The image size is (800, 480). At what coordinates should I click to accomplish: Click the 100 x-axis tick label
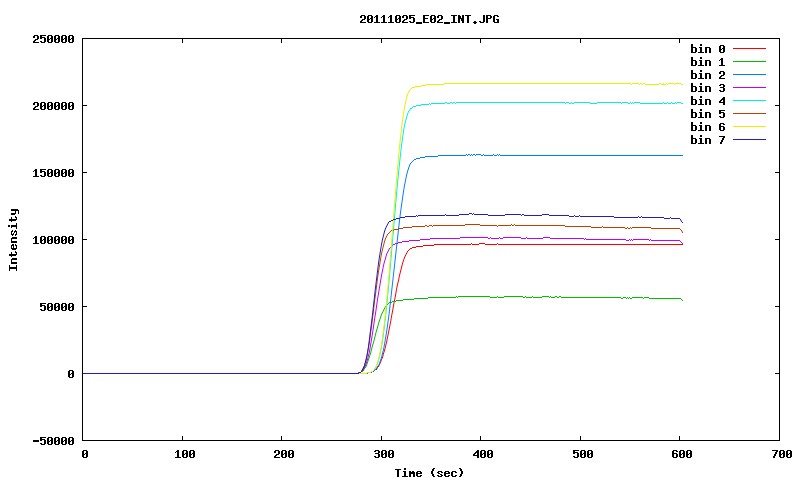[184, 454]
